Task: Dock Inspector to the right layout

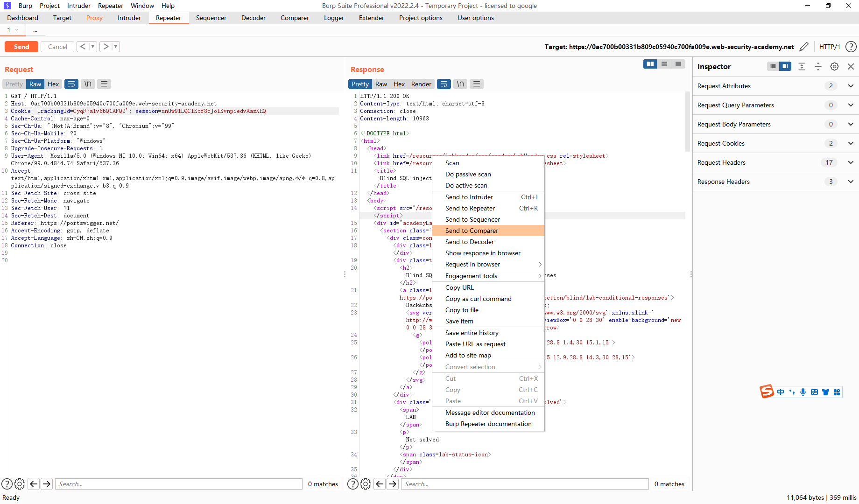Action: (786, 66)
